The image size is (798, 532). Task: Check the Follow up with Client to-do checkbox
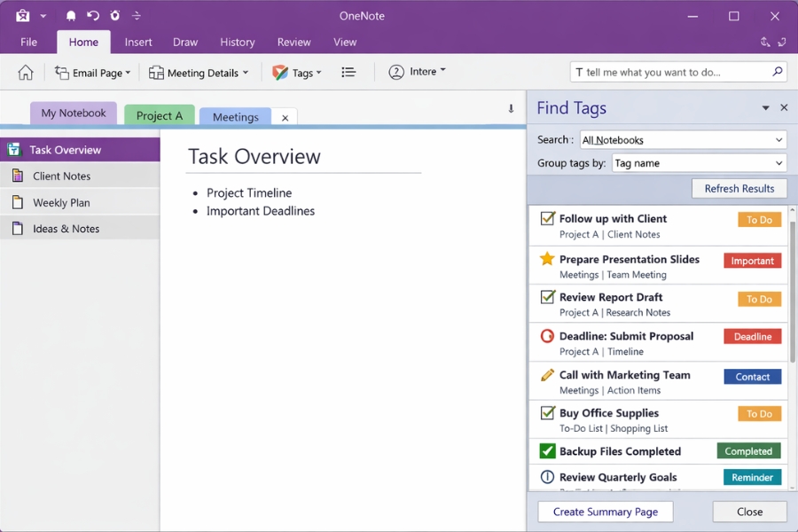pos(547,219)
